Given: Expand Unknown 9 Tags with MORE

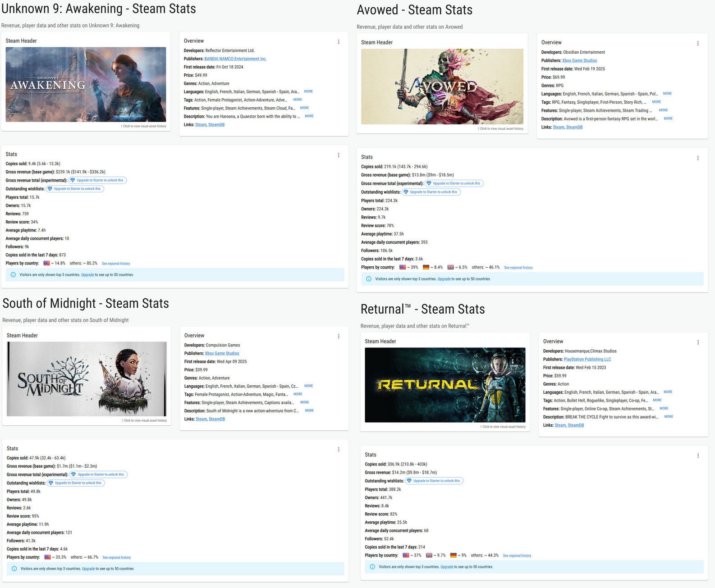Looking at the screenshot, I should pos(298,100).
